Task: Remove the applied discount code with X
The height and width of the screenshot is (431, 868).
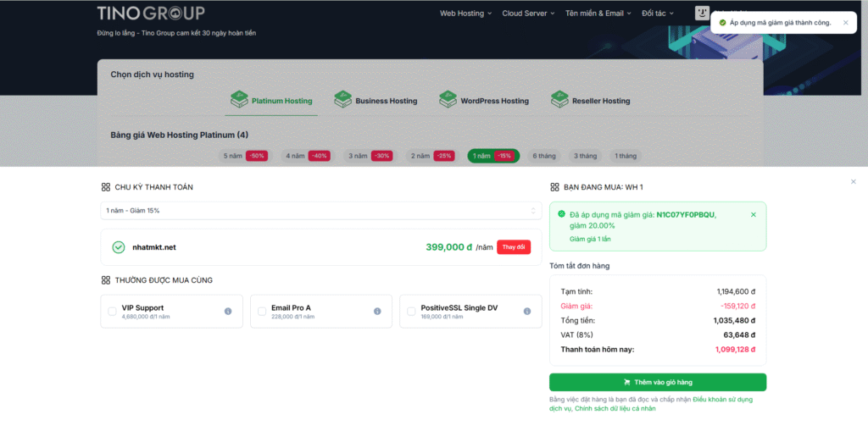Action: coord(754,215)
